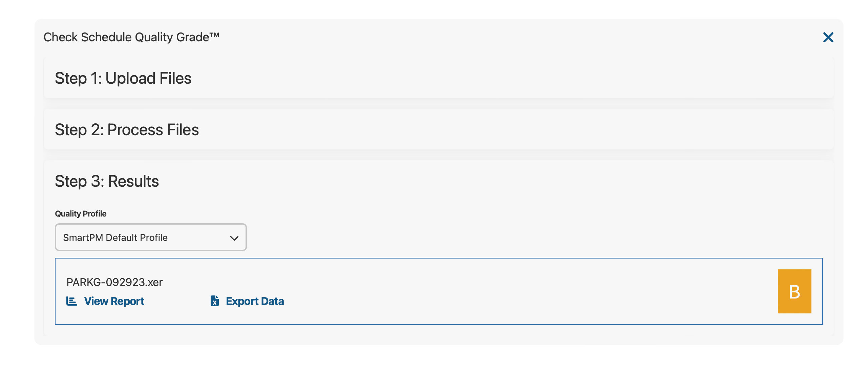The width and height of the screenshot is (868, 370).
Task: Click the blue X close icon
Action: 828,38
